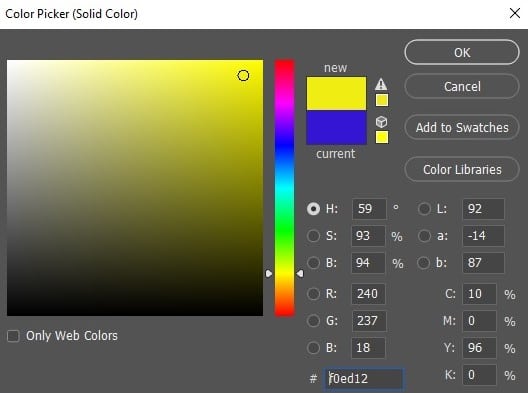Screen dimensions: 528x393
Task: Select the S saturation radio button
Action: click(x=313, y=236)
